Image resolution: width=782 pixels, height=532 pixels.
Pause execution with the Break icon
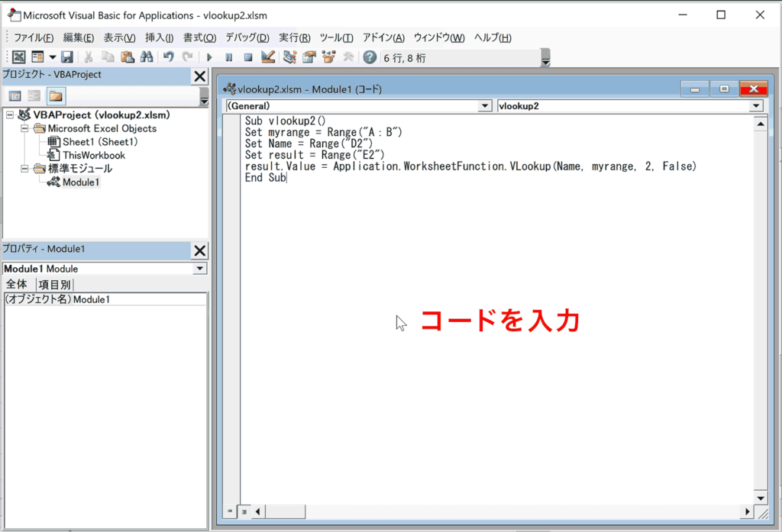[229, 57]
